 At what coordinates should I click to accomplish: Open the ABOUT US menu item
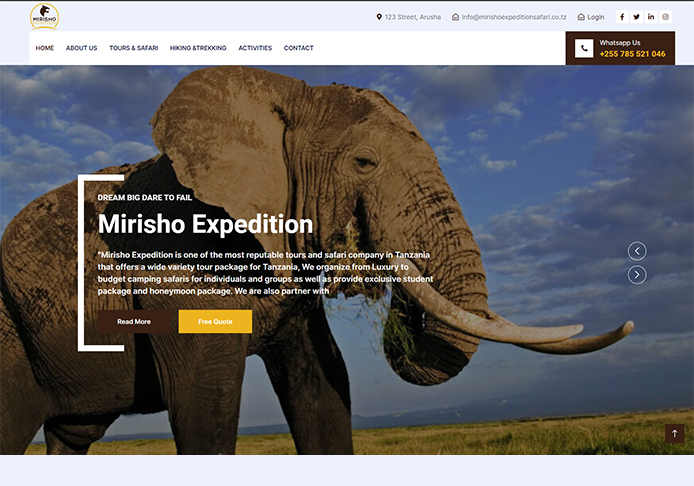pyautogui.click(x=81, y=48)
